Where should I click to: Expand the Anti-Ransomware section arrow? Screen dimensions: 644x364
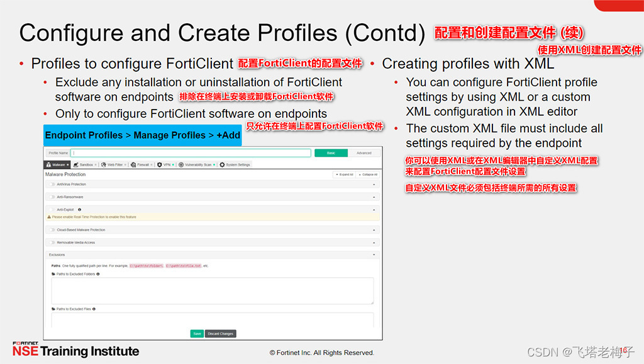[x=374, y=197]
